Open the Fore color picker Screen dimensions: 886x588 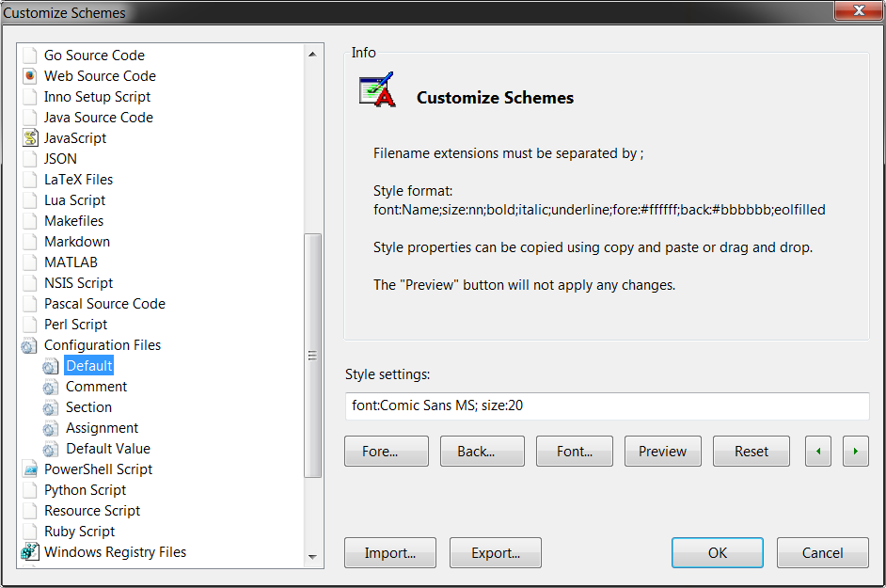[386, 451]
